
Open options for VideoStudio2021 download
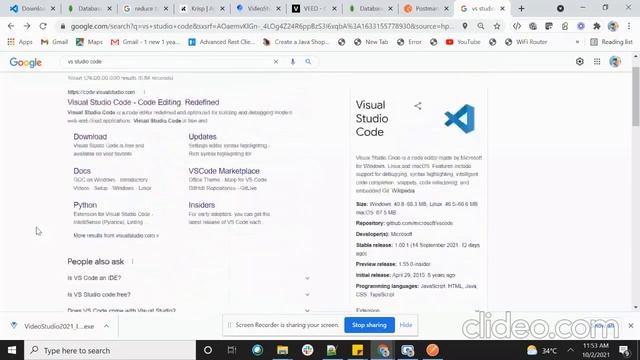tap(106, 326)
